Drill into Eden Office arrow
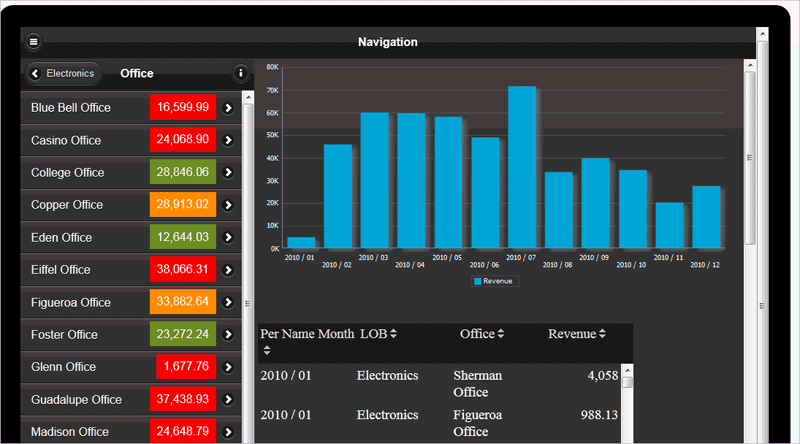This screenshot has height=444, width=800. click(228, 237)
